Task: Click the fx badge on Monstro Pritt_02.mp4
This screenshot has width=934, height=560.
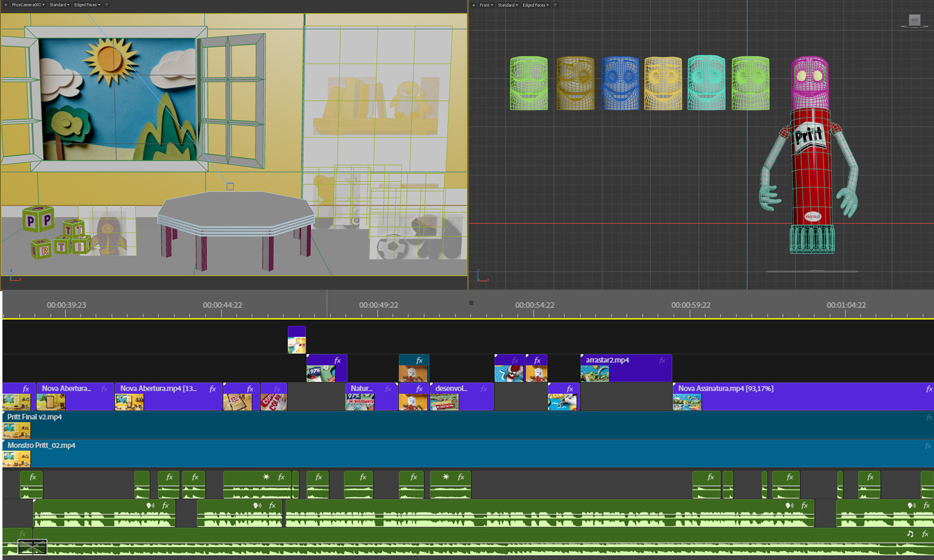Action: 928,445
